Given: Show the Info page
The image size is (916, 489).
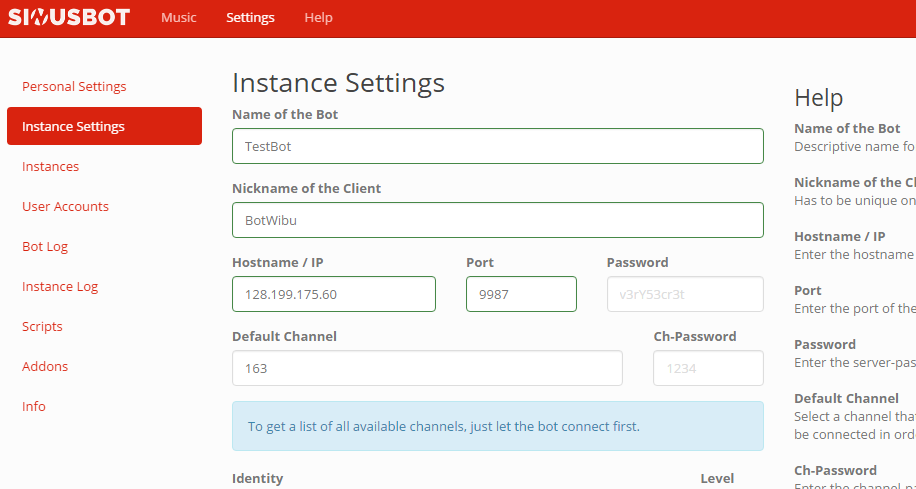Looking at the screenshot, I should click(x=34, y=407).
